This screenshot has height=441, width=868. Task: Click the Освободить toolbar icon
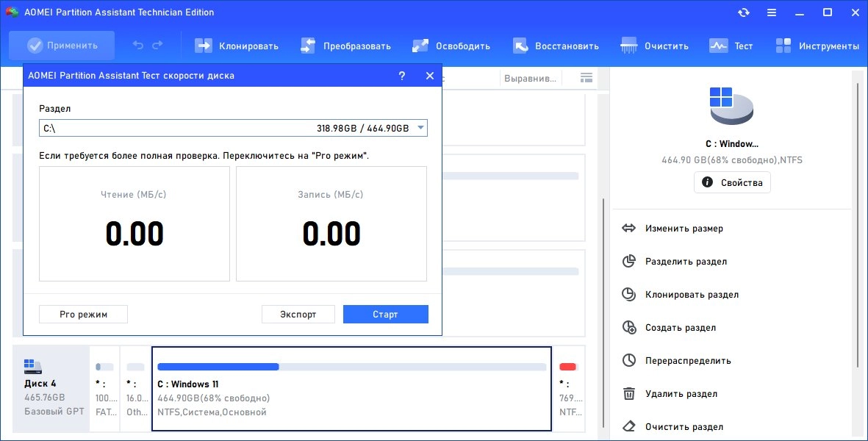420,46
